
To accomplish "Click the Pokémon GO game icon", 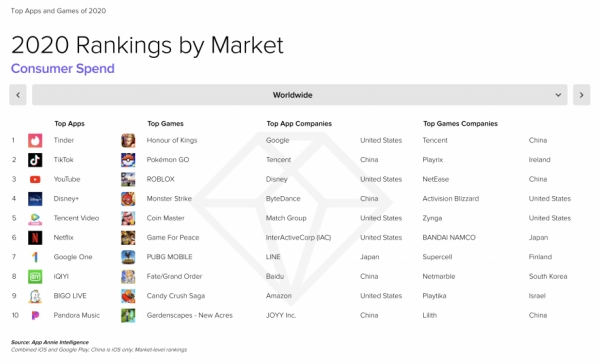I will tap(128, 160).
